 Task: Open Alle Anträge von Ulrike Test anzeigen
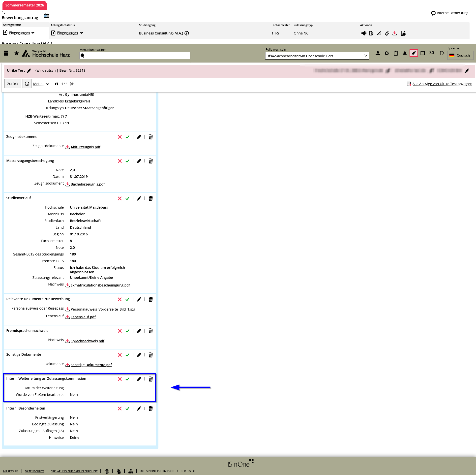442,84
